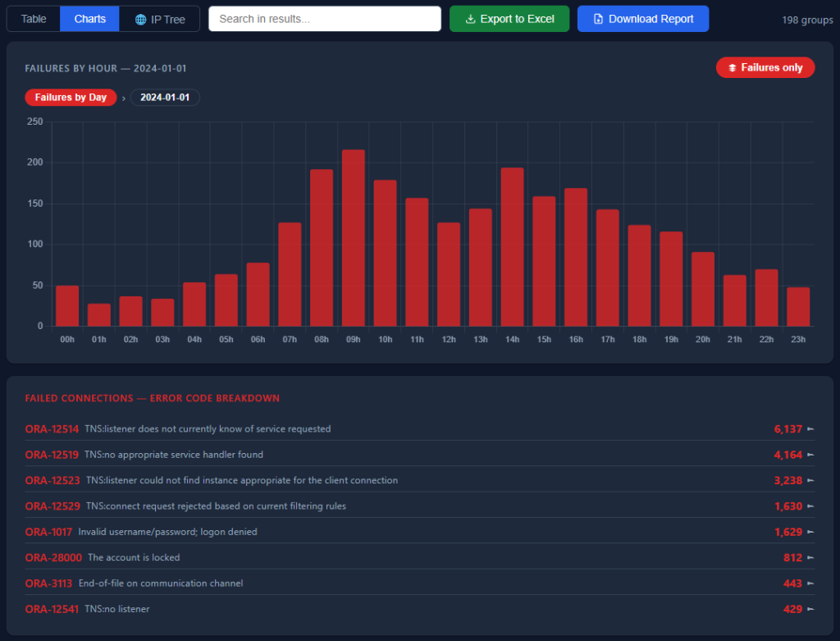Click the download icon on Export to Excel
This screenshot has height=641, width=840.
pyautogui.click(x=470, y=20)
